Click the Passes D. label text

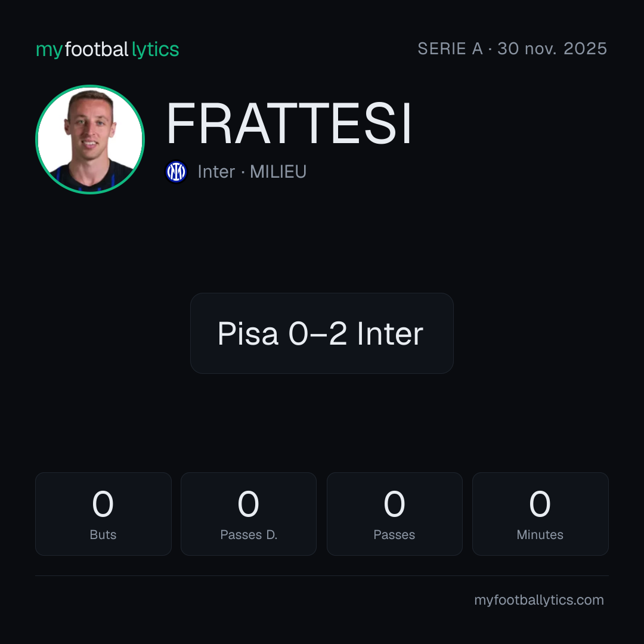click(x=249, y=535)
